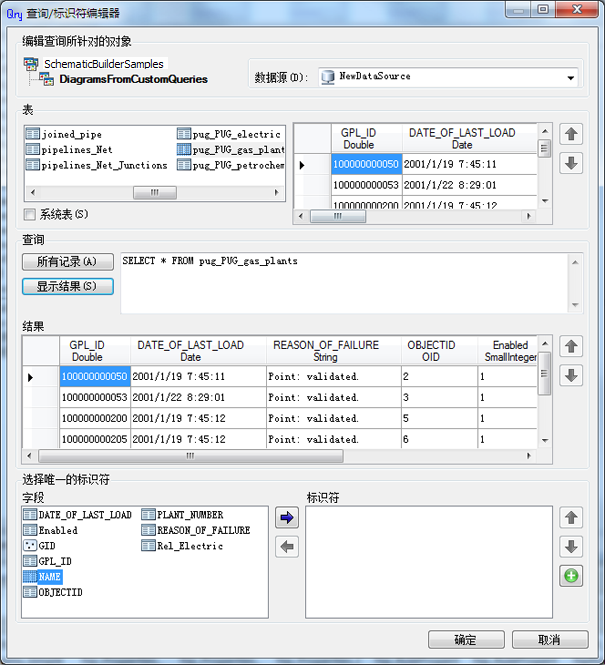The height and width of the screenshot is (665, 605).
Task: Select DiagramsFromCustomQueries tree node
Action: (x=132, y=79)
